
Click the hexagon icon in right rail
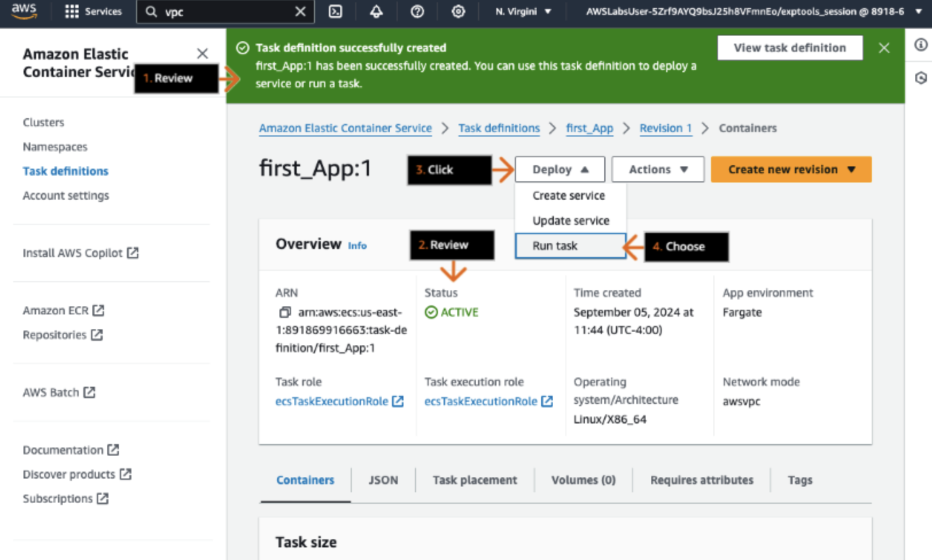point(921,77)
